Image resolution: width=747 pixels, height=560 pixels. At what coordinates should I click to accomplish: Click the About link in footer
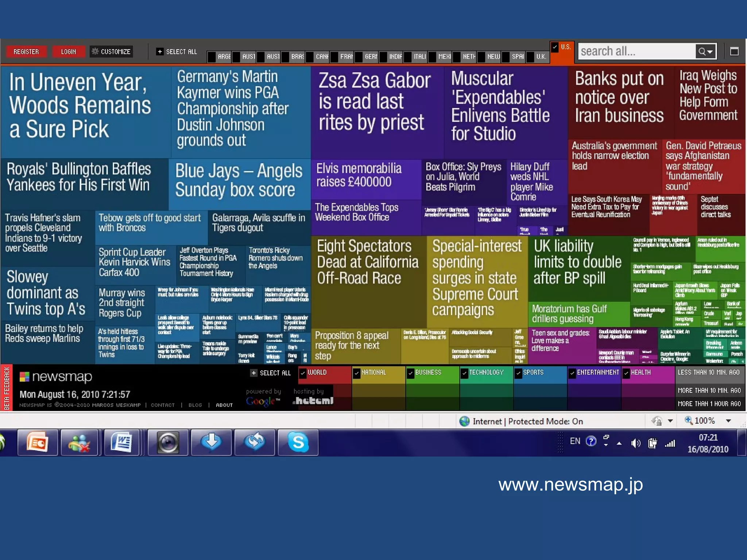click(x=224, y=405)
